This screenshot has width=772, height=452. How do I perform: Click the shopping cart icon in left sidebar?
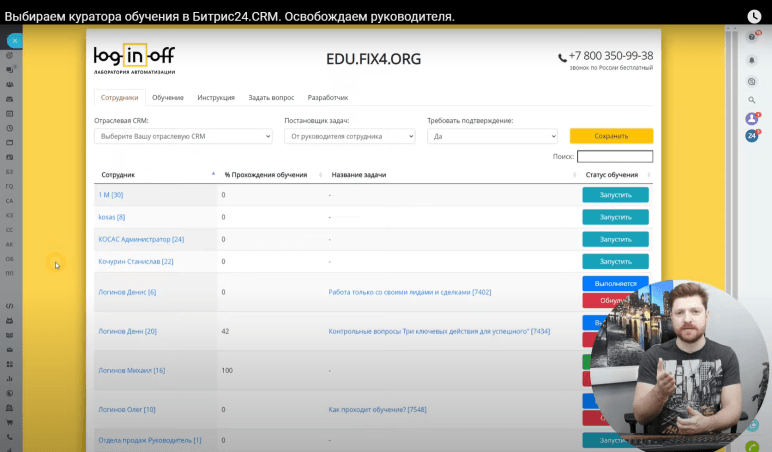(9, 422)
